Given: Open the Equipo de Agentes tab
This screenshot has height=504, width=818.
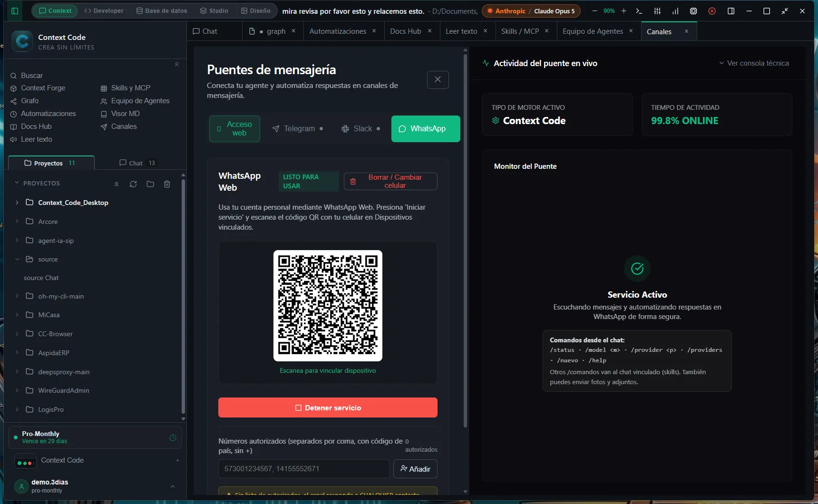Looking at the screenshot, I should (x=593, y=31).
